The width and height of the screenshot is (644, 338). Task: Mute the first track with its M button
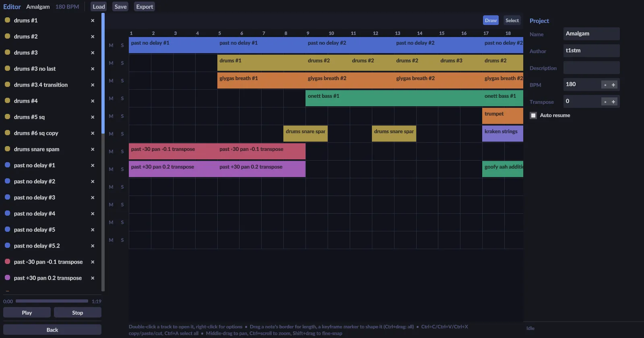[x=111, y=45]
